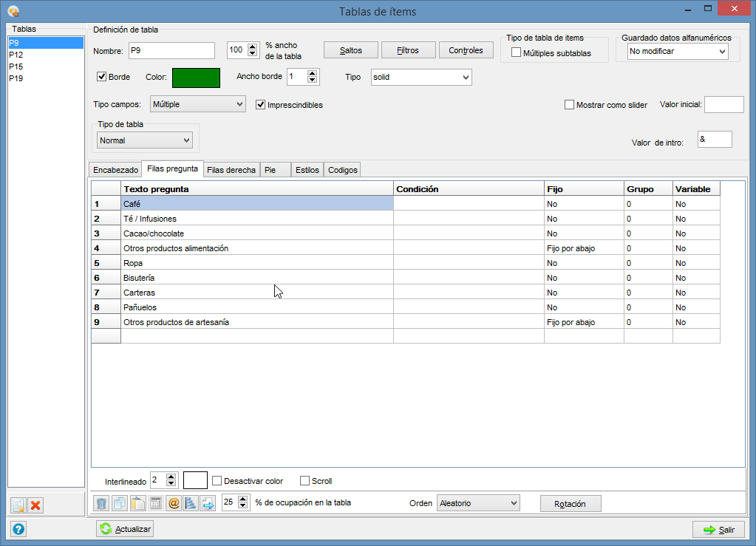The image size is (756, 546).
Task: Select table P12 in Tablas list
Action: point(46,55)
